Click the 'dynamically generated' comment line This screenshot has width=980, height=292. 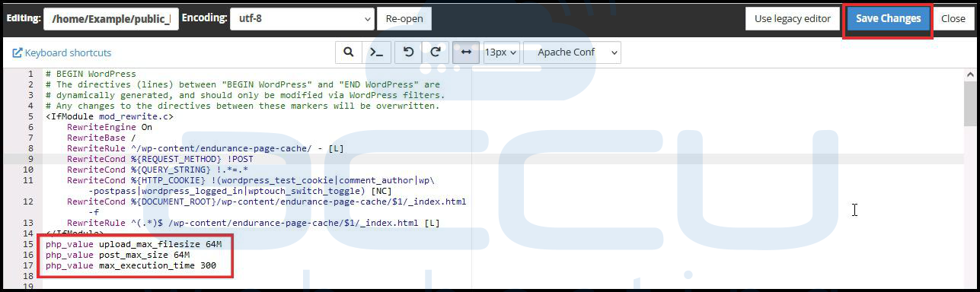(x=244, y=95)
